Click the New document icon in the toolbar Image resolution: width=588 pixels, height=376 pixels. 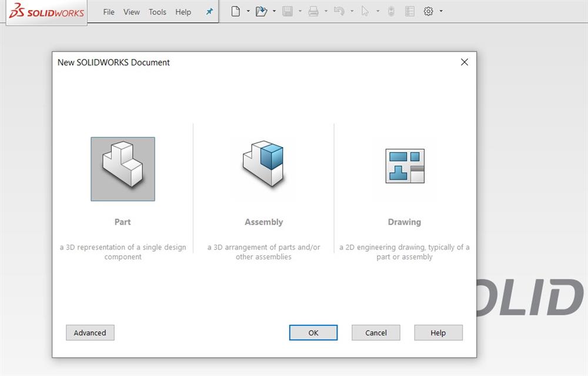[236, 12]
